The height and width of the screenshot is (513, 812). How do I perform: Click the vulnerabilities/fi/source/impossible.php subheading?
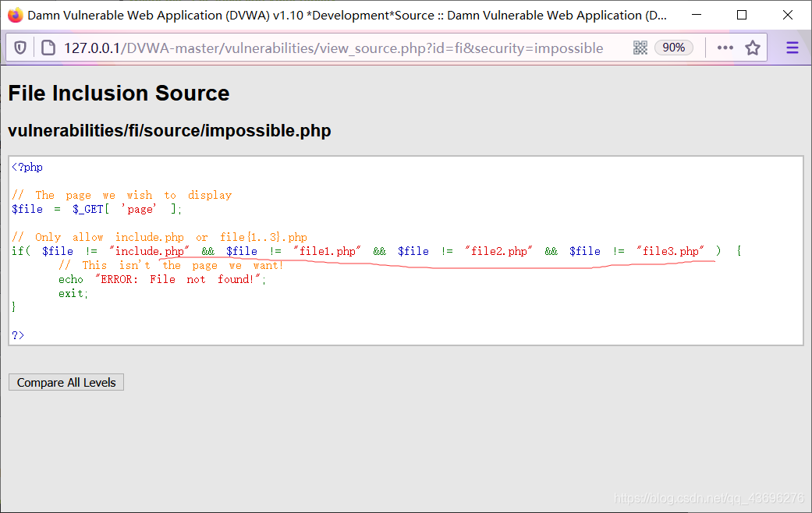pos(169,130)
